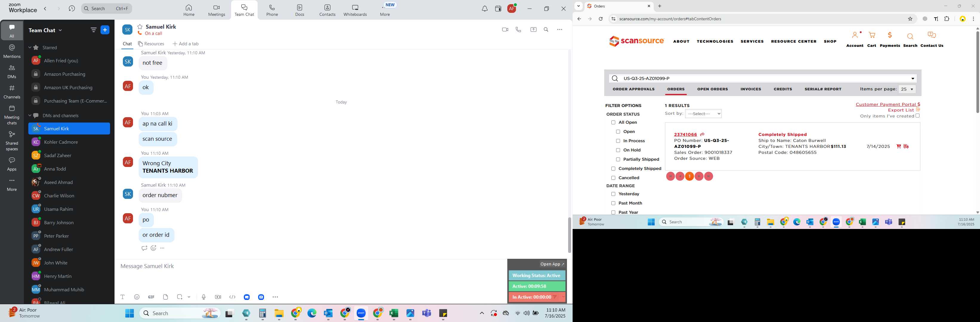Collapse the Starred section in sidebar
The width and height of the screenshot is (980, 322).
30,47
